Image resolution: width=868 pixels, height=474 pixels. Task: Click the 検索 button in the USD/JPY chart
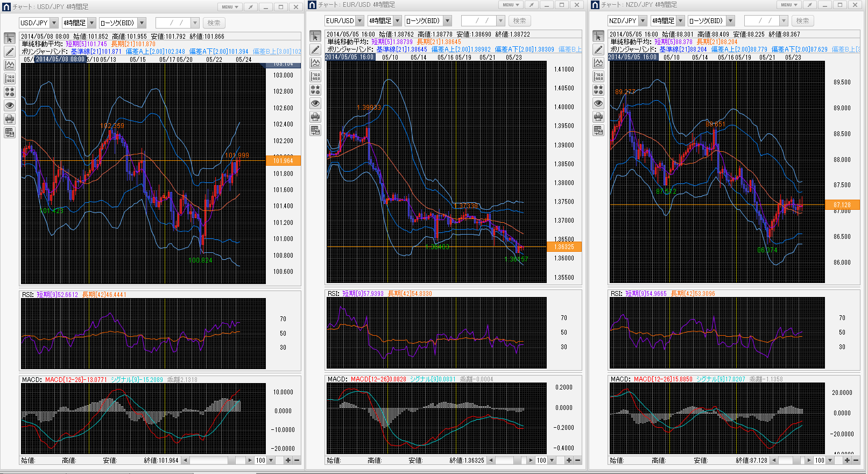[214, 23]
